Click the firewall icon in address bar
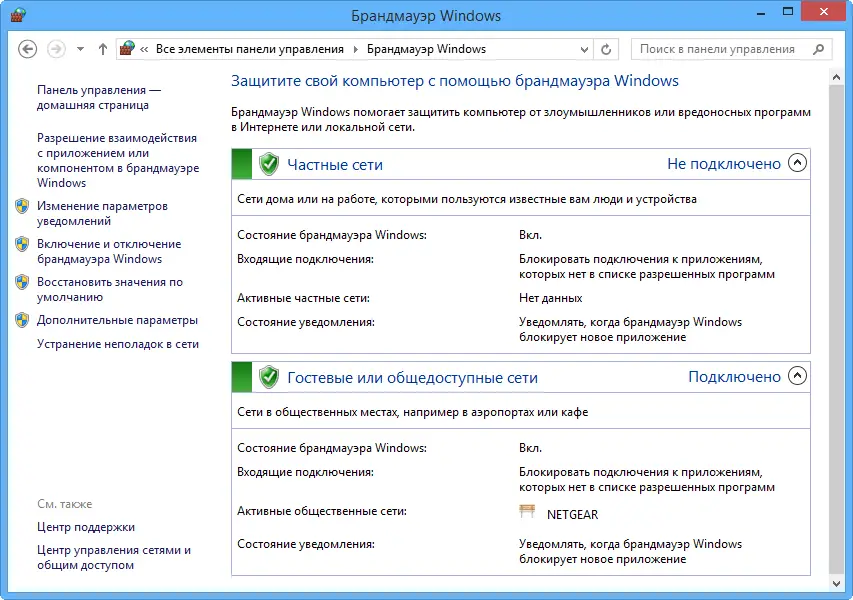Screen dimensions: 853x600 click(127, 49)
